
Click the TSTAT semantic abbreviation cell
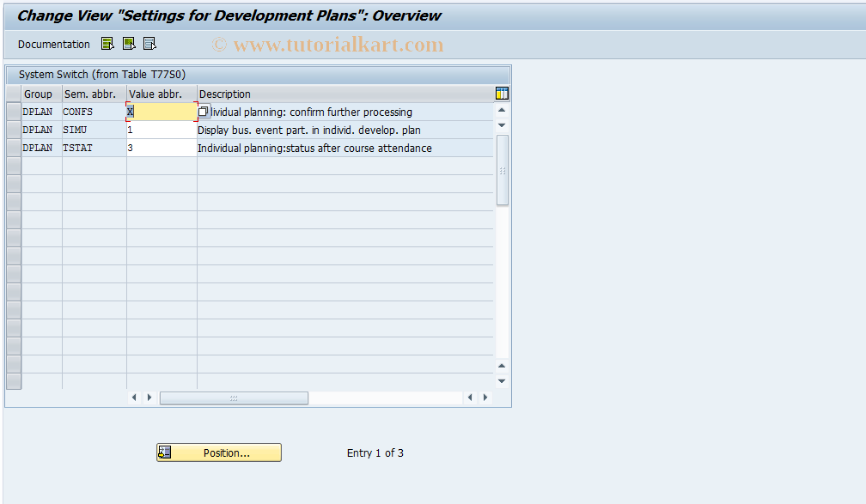pos(95,148)
